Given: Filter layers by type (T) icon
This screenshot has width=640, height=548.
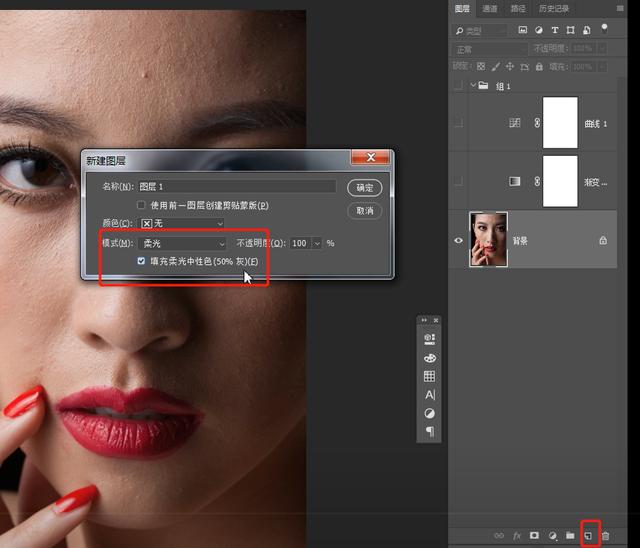Looking at the screenshot, I should pos(555,30).
